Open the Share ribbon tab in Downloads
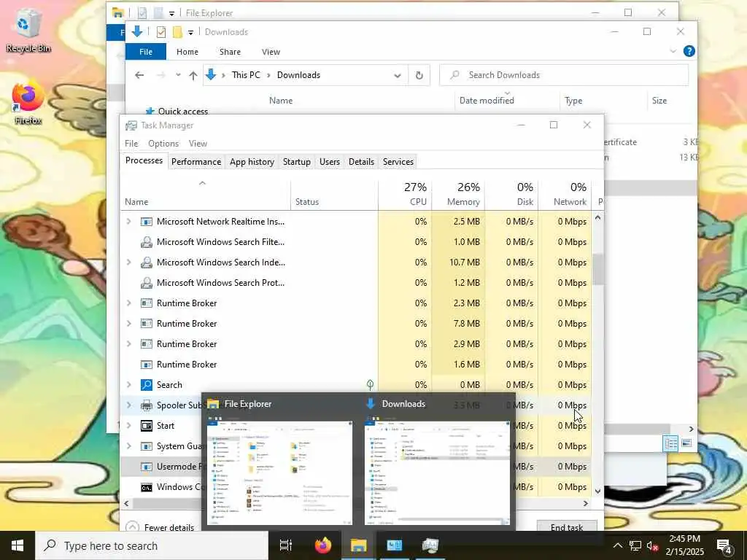 click(x=230, y=52)
